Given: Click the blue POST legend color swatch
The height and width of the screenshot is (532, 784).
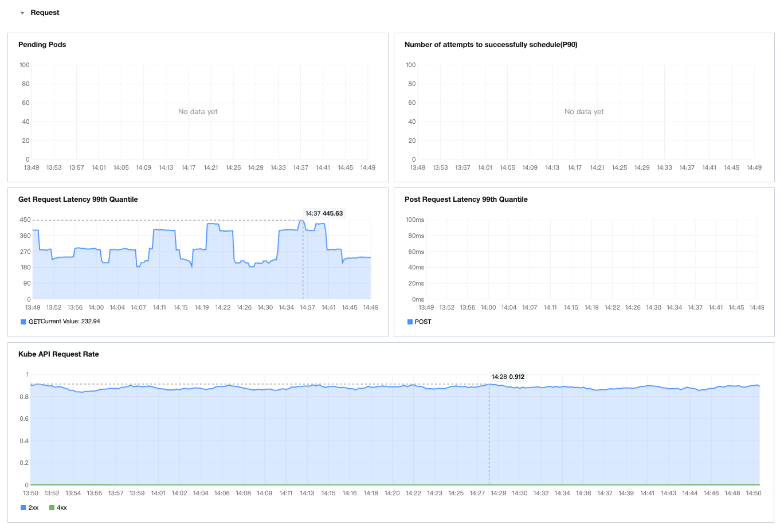Looking at the screenshot, I should click(x=410, y=322).
